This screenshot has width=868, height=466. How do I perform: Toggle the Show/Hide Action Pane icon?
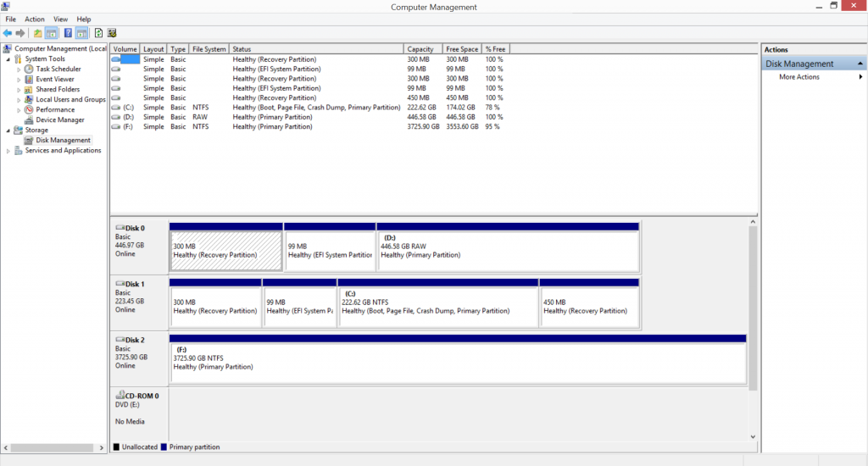coord(82,33)
